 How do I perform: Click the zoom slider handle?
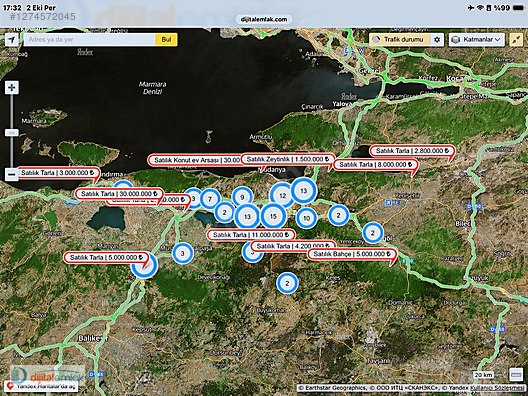click(12, 133)
